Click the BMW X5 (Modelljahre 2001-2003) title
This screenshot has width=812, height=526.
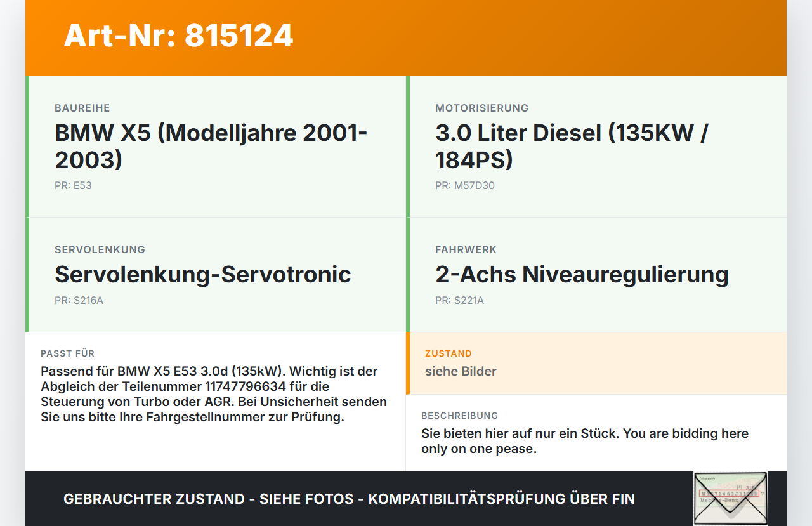(211, 146)
